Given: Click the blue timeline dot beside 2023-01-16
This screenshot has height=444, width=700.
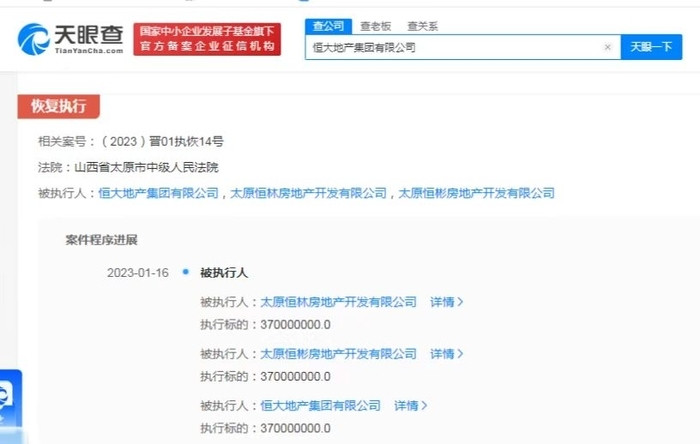Looking at the screenshot, I should [186, 271].
